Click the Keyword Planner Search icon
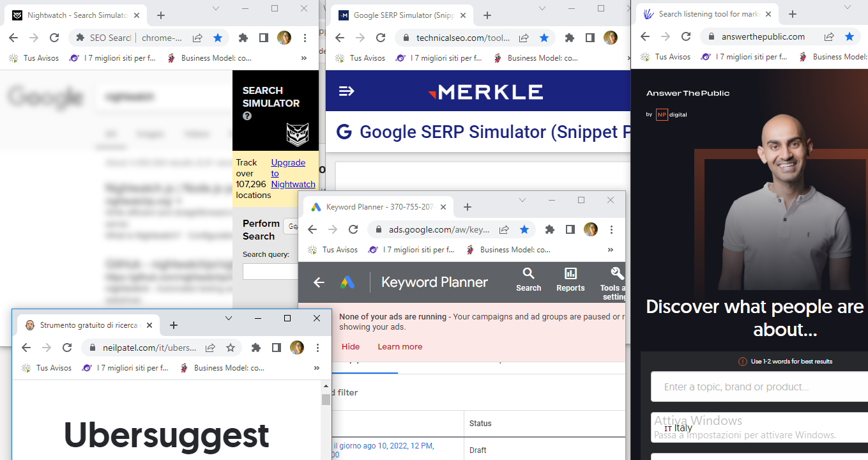This screenshot has width=868, height=460. pyautogui.click(x=528, y=280)
